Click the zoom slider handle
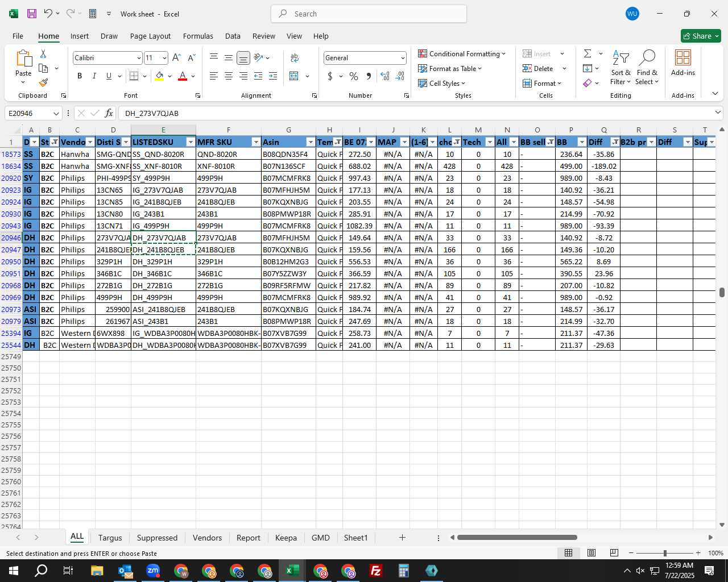 click(664, 553)
